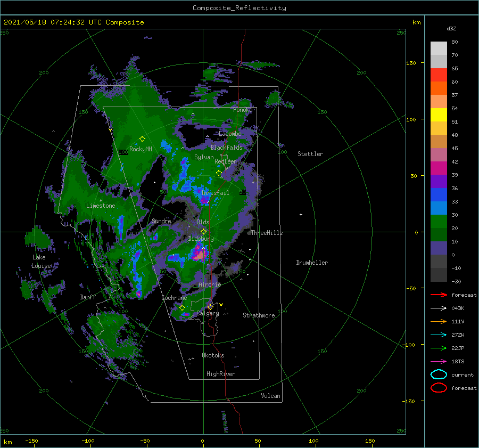Image resolution: width=479 pixels, height=448 pixels.
Task: Pick the green 22JP arrow legend entry
Action: coord(439,348)
